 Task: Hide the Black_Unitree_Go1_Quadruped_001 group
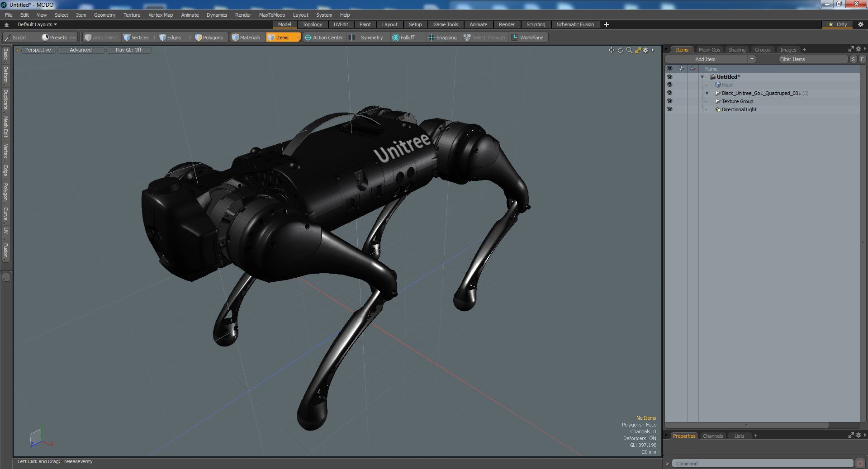(x=669, y=93)
